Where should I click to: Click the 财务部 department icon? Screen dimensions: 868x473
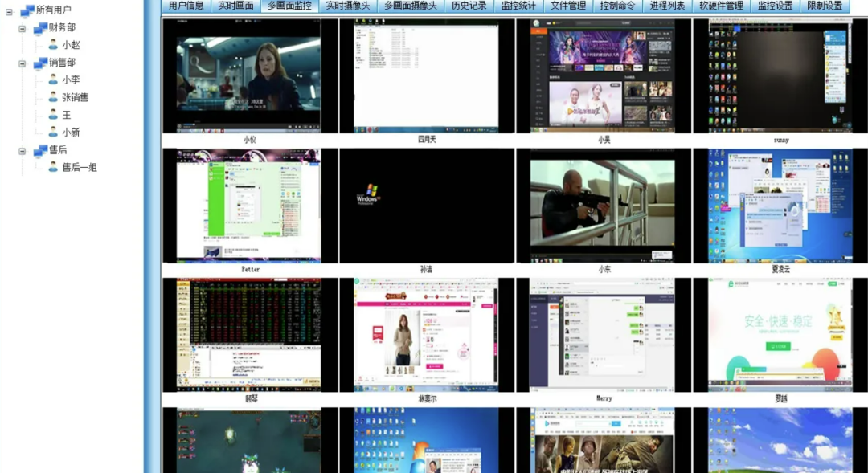coord(40,27)
